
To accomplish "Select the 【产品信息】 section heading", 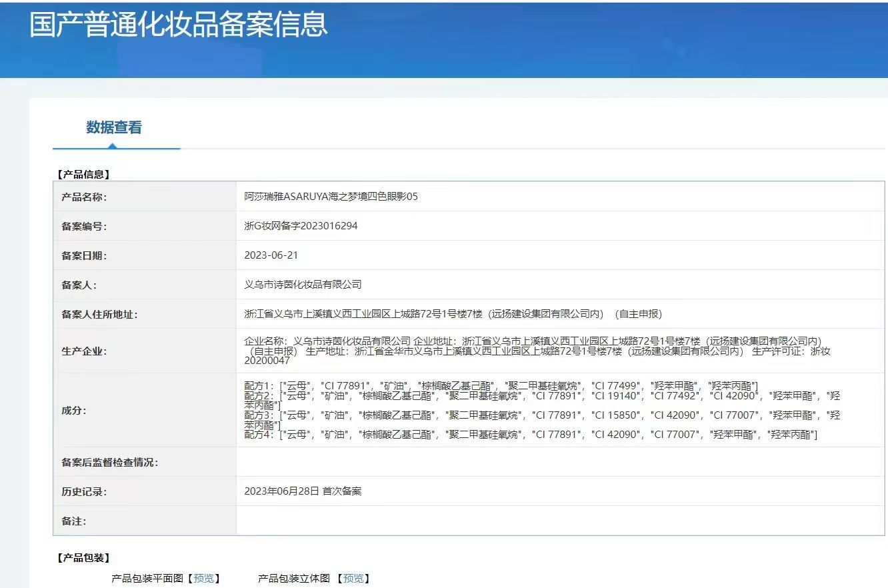I will tap(83, 175).
